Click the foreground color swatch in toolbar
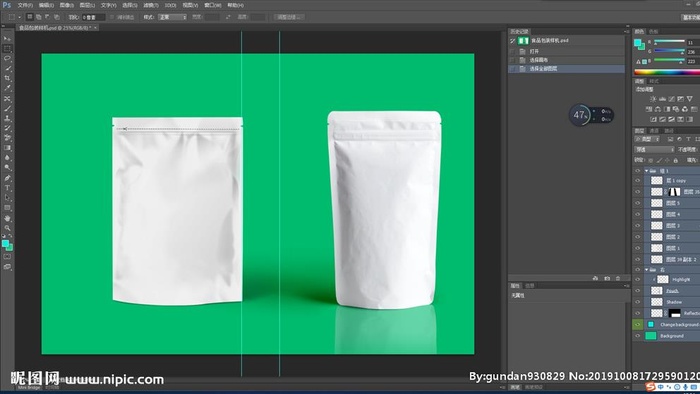 pyautogui.click(x=5, y=243)
